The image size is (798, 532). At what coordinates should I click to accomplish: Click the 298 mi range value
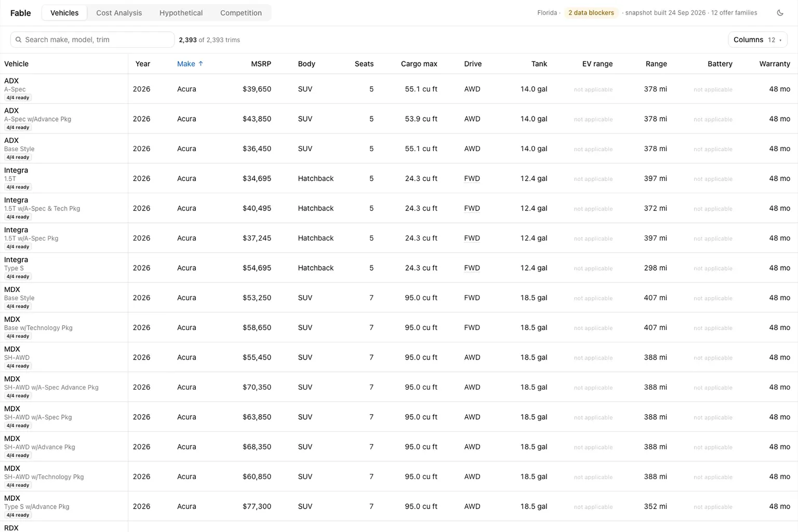click(x=655, y=268)
